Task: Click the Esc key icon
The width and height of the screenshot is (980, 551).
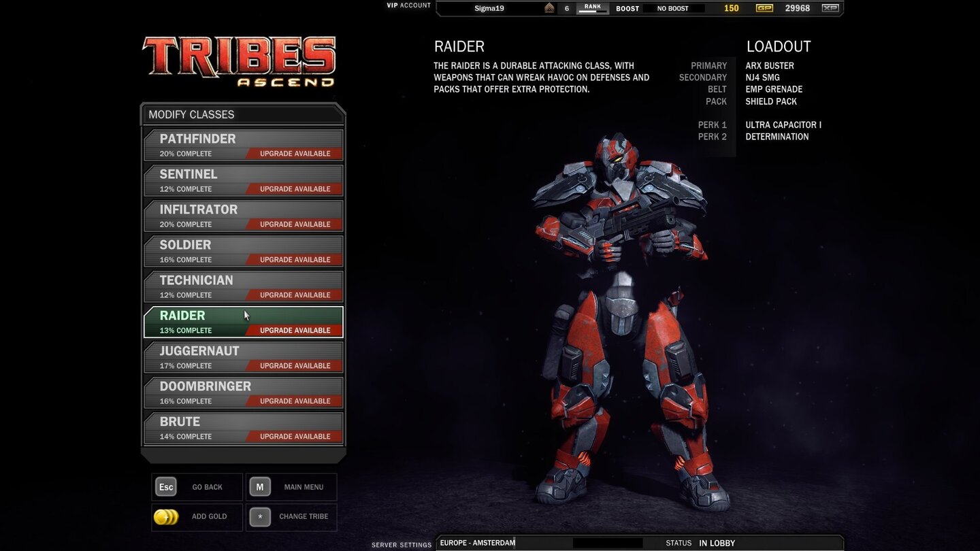Action: [166, 487]
